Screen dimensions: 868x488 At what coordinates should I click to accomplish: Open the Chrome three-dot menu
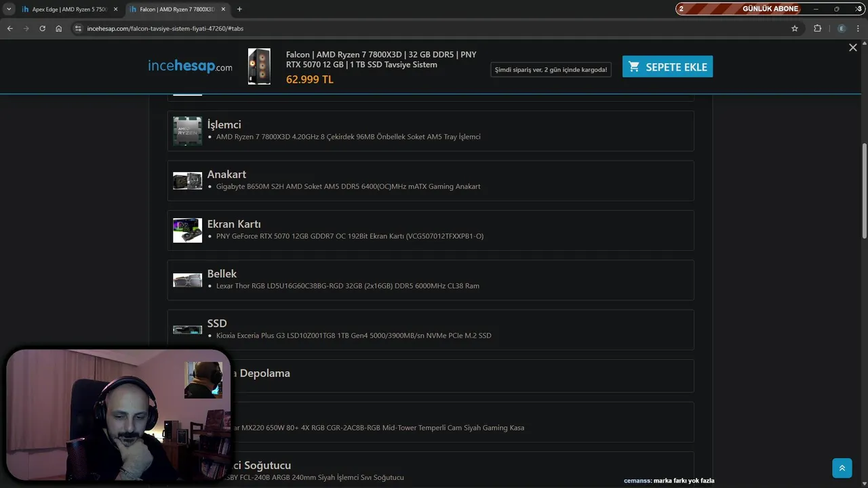point(859,28)
